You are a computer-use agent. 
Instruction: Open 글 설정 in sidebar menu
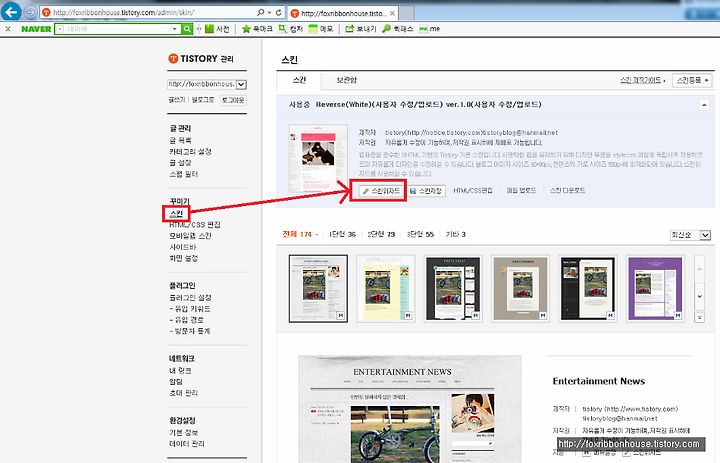(x=180, y=163)
